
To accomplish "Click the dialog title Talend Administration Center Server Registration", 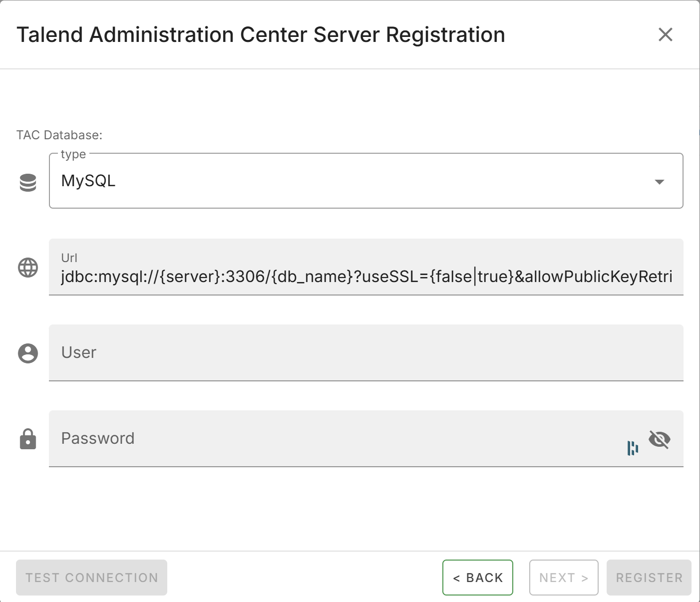I will click(261, 34).
